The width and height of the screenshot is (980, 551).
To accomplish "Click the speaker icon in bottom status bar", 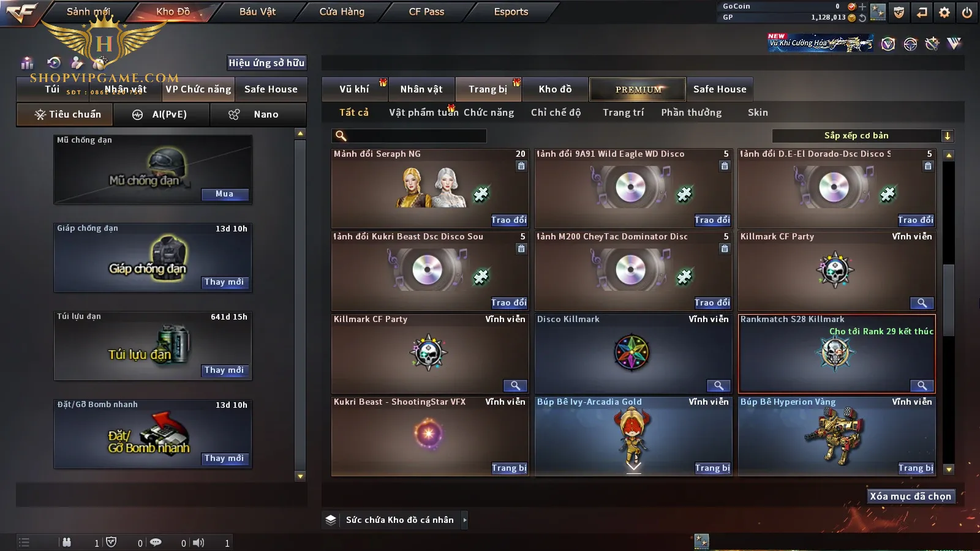I will [x=198, y=542].
